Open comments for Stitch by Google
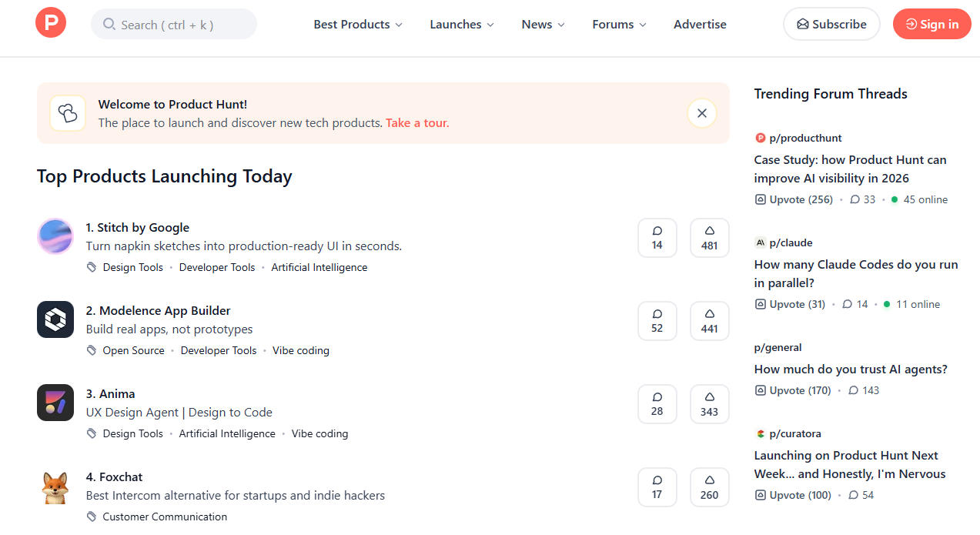The image size is (980, 535). tap(657, 238)
